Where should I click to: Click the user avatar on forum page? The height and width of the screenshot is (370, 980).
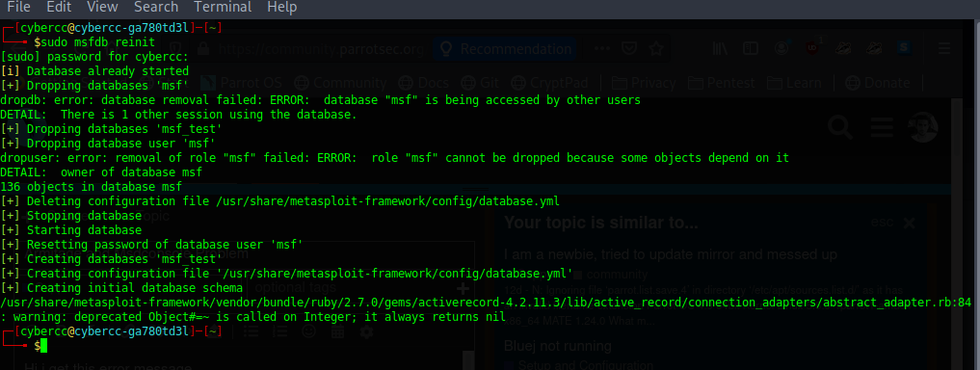coord(923,127)
